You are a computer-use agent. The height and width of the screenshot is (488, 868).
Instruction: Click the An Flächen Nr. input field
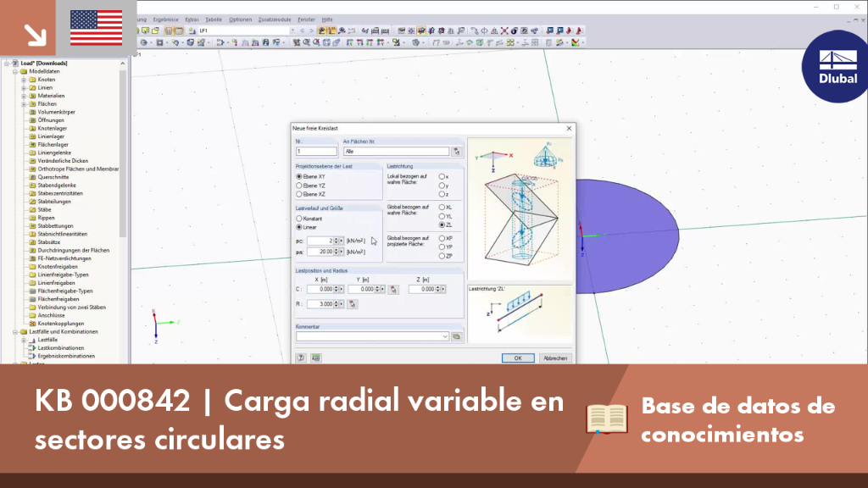coord(396,151)
